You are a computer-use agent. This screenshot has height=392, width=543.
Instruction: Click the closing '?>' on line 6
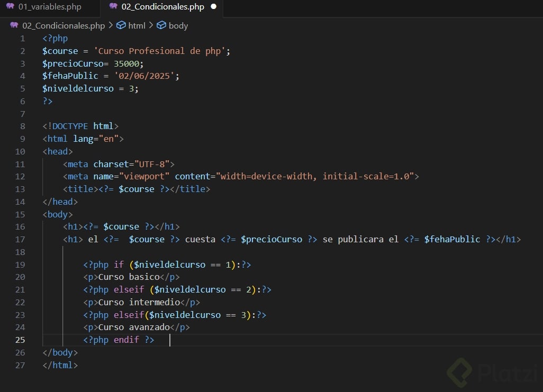tap(48, 101)
